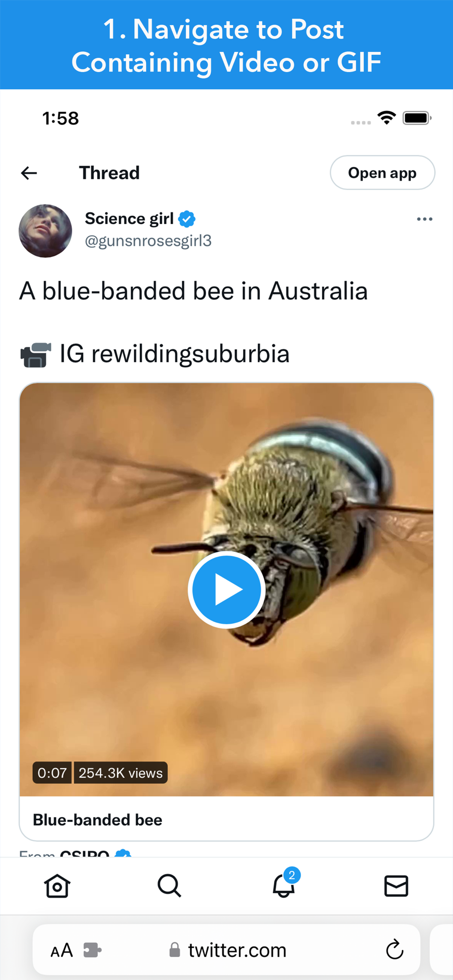Play the blue-banded bee video

pyautogui.click(x=226, y=589)
